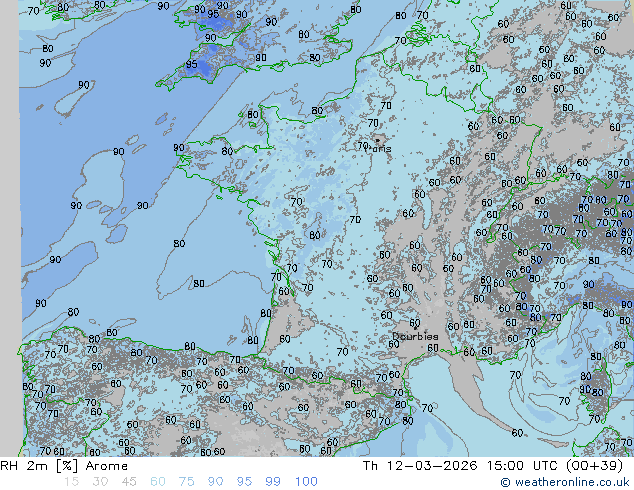Click the weatheronline.co.uk copyright text
Image resolution: width=634 pixels, height=490 pixels.
(565, 482)
